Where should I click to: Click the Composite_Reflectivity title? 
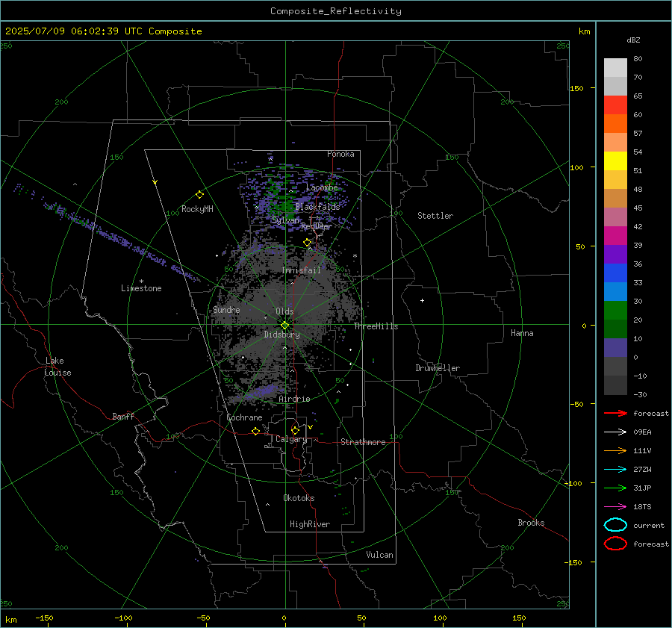point(336,11)
